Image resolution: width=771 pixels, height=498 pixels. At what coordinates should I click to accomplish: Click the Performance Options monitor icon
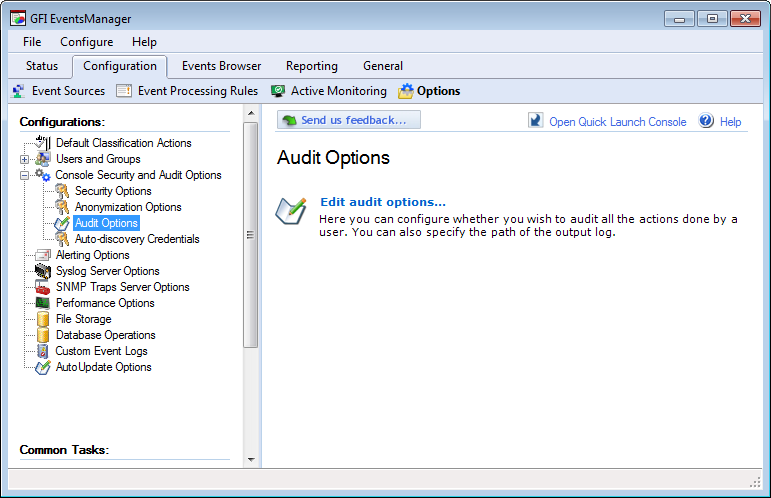click(43, 303)
